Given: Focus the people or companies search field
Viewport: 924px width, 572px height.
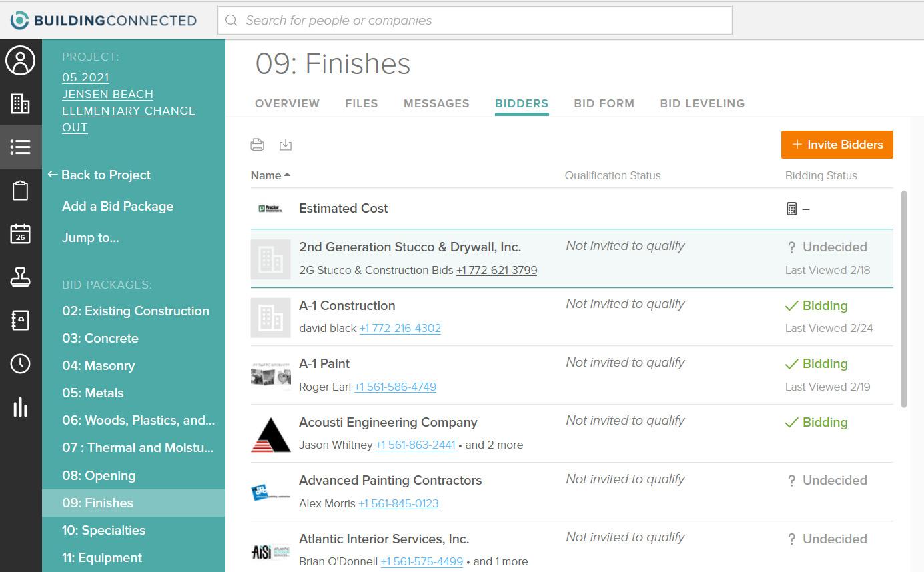Looking at the screenshot, I should coord(475,21).
